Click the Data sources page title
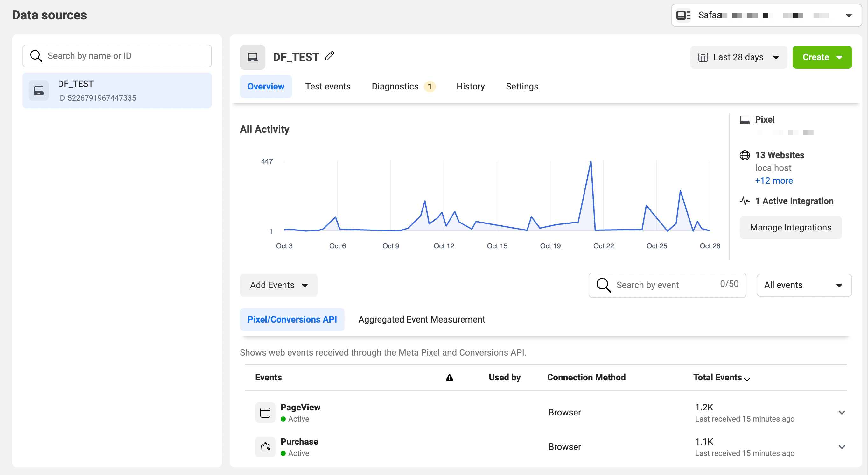Image resolution: width=868 pixels, height=475 pixels. 49,15
